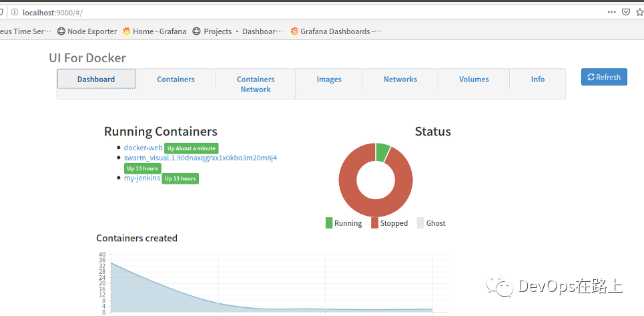
Task: Open the my-jenkins container link
Action: (142, 178)
